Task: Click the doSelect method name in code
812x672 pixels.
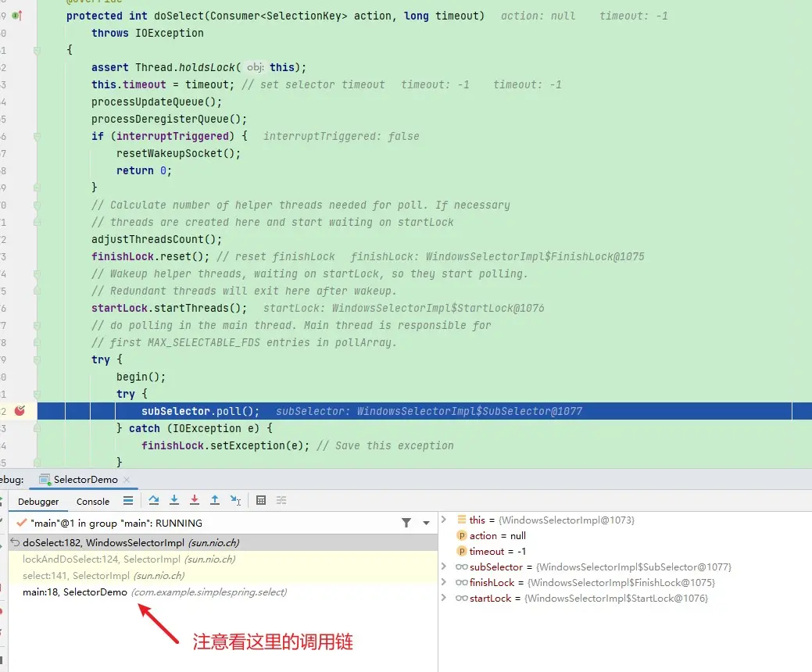Action: [179, 16]
